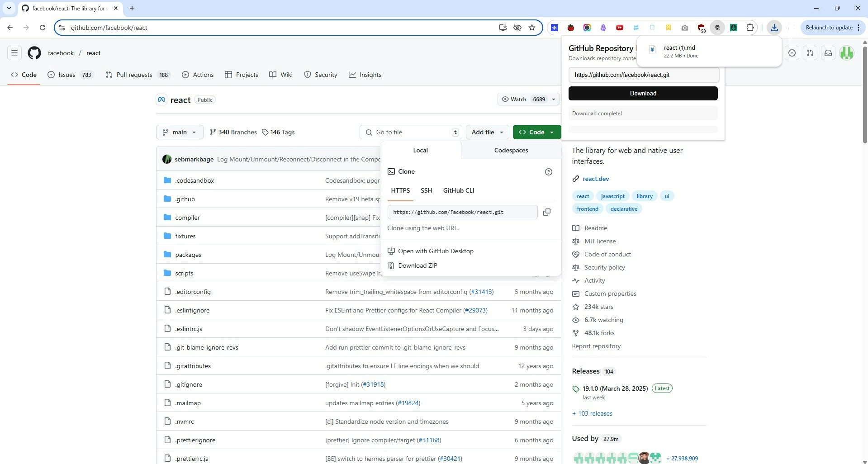
Task: Click the red YouTube fast-forward extension icon
Action: tap(620, 28)
